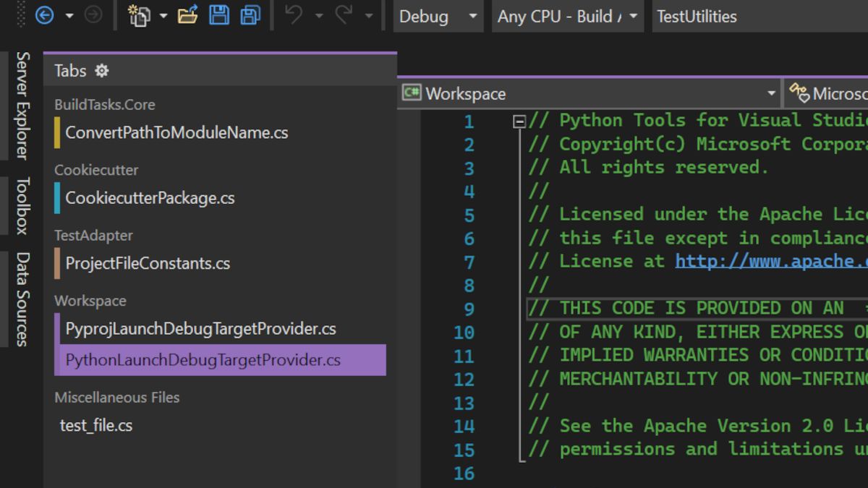Collapse the header comment block outline
The width and height of the screenshot is (868, 488).
coord(519,121)
